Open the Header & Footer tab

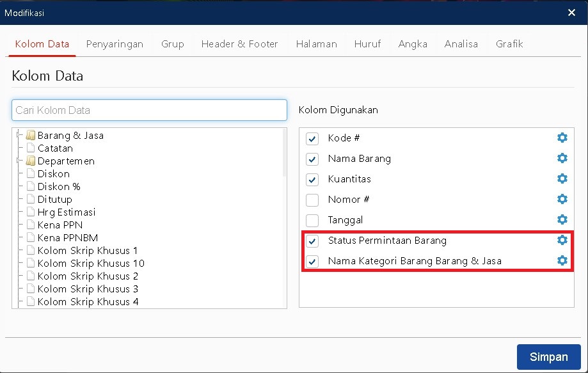pos(240,44)
